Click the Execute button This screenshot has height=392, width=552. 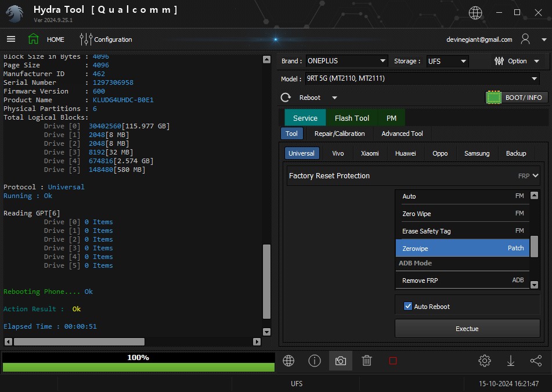point(467,328)
